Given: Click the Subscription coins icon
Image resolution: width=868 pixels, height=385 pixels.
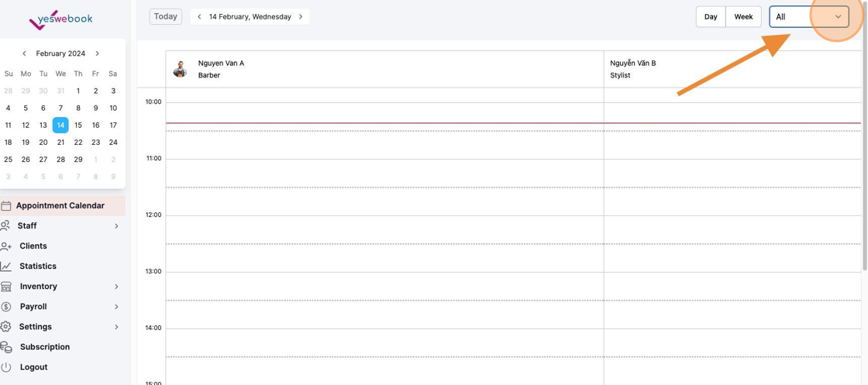Looking at the screenshot, I should click(5, 347).
